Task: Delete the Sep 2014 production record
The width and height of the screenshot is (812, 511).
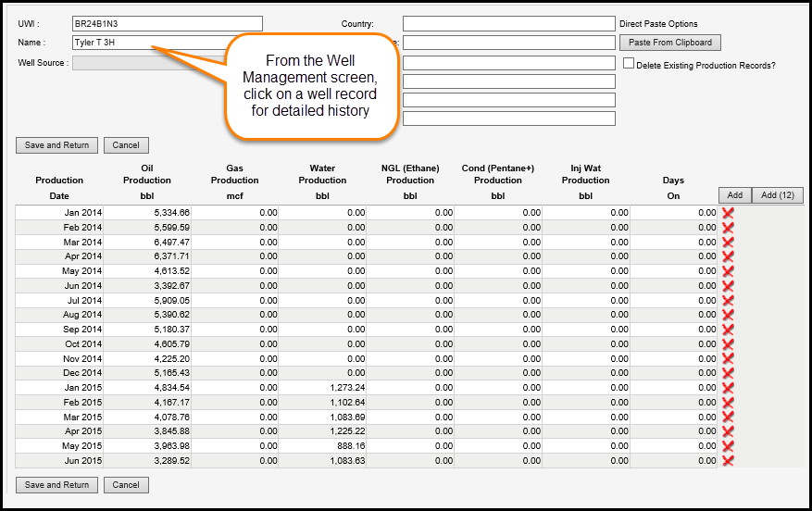Action: [x=728, y=330]
